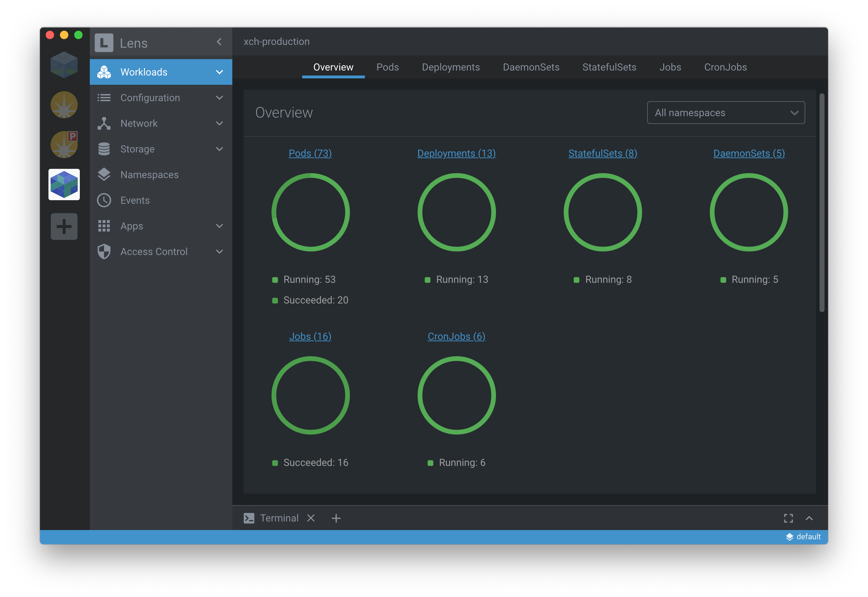Click the CronJobs status ring chart
The width and height of the screenshot is (868, 597).
point(456,395)
